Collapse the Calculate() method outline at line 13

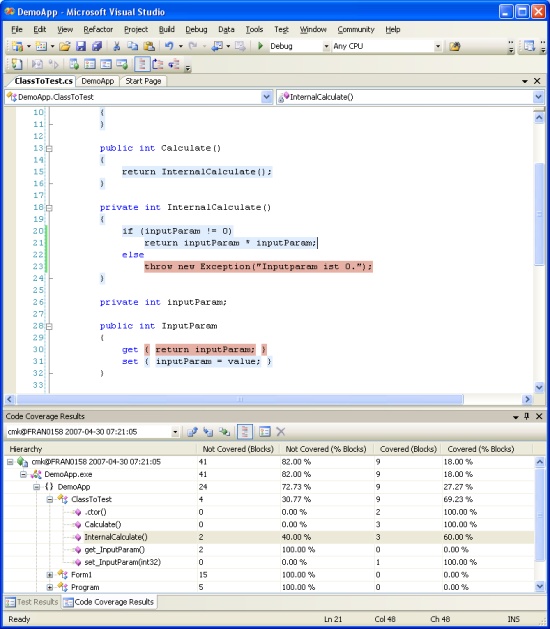point(49,149)
